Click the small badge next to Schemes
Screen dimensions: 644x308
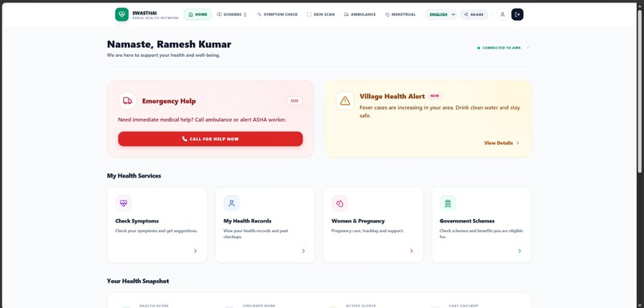click(245, 14)
